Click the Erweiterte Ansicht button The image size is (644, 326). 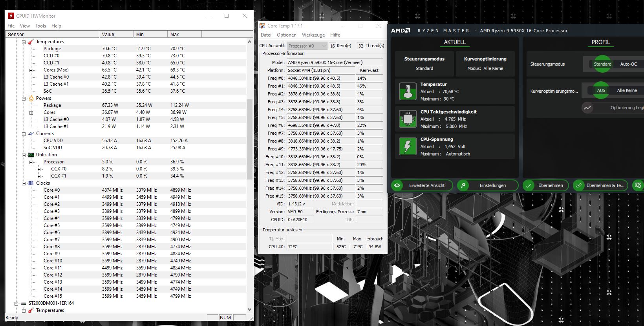[x=422, y=185]
